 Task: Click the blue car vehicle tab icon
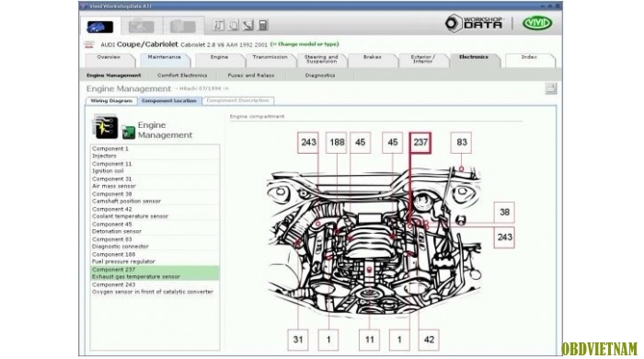click(x=99, y=27)
